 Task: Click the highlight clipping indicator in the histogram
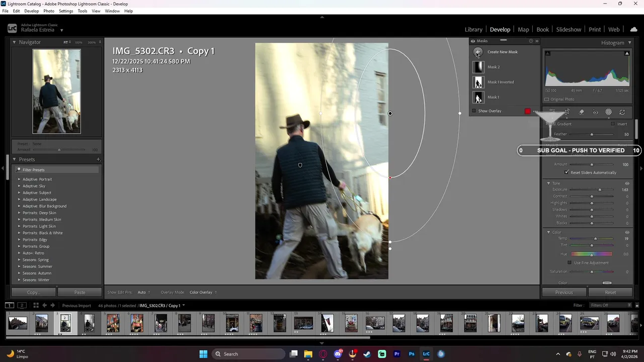point(627,53)
